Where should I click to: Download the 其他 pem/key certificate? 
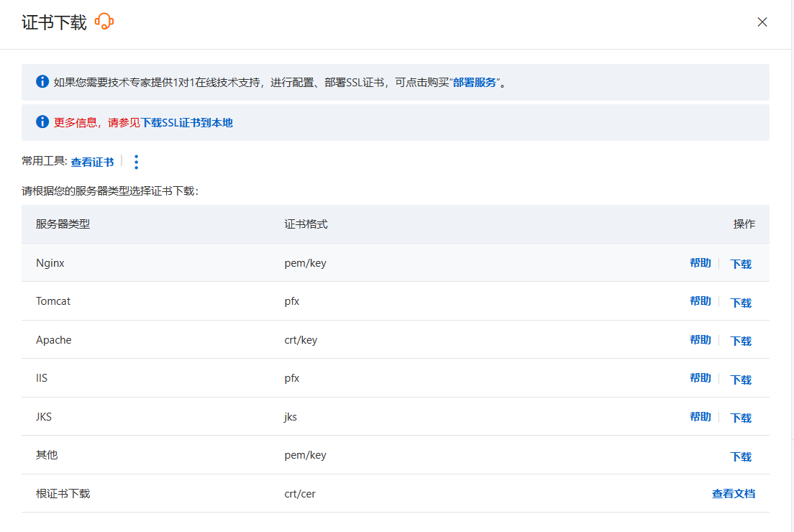pyautogui.click(x=741, y=457)
